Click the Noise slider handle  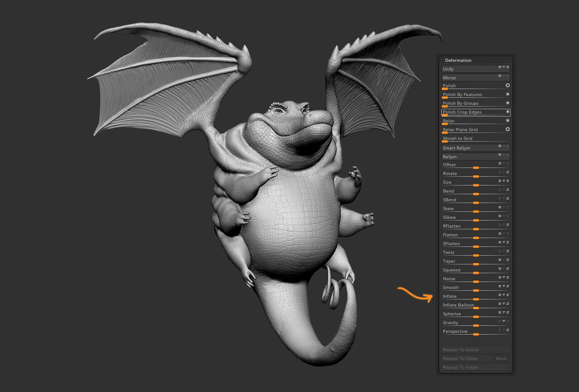point(476,281)
